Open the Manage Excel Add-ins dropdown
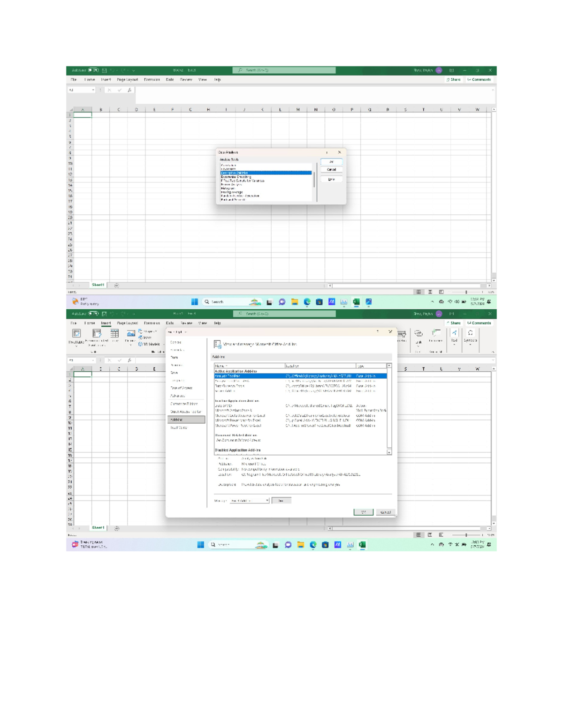 [x=267, y=501]
